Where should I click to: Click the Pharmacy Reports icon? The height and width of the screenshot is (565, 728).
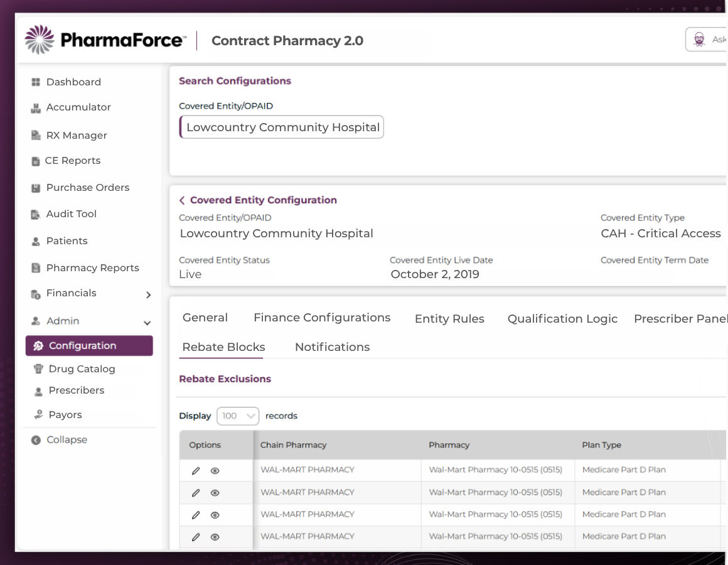(x=36, y=268)
